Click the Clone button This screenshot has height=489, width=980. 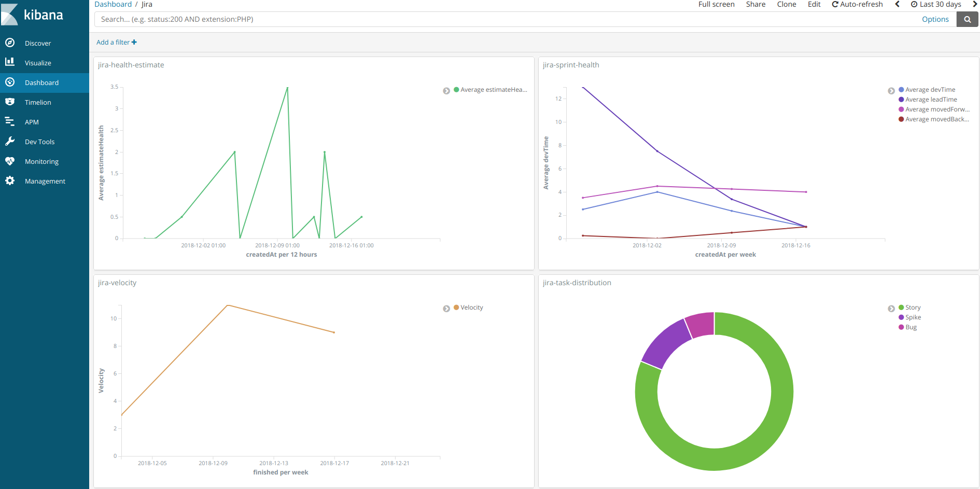[x=787, y=4]
